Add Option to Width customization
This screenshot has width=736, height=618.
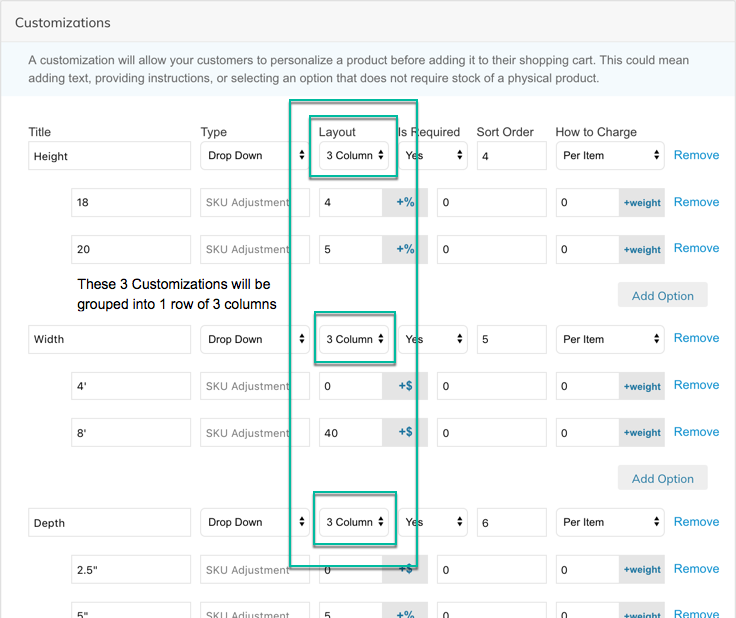(662, 478)
